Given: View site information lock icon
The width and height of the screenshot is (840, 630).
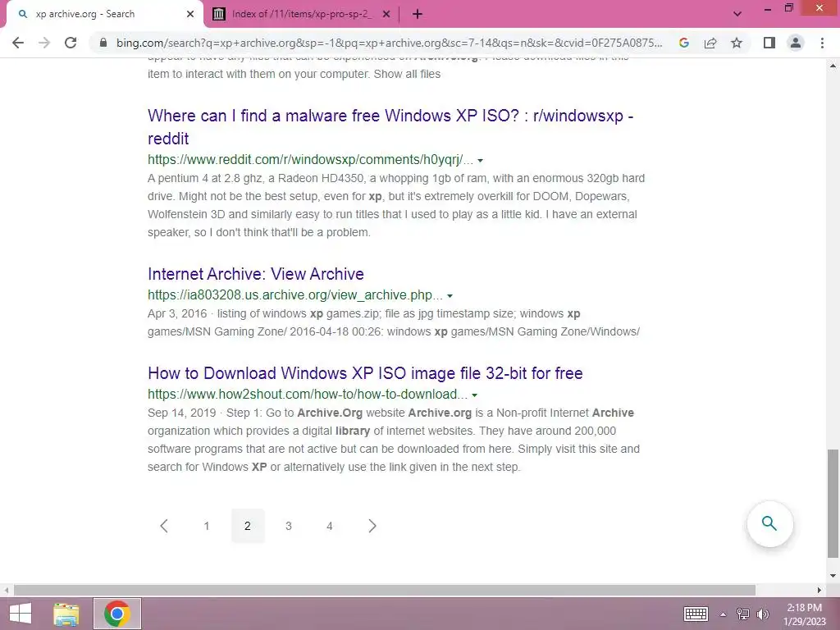Looking at the screenshot, I should coord(103,43).
